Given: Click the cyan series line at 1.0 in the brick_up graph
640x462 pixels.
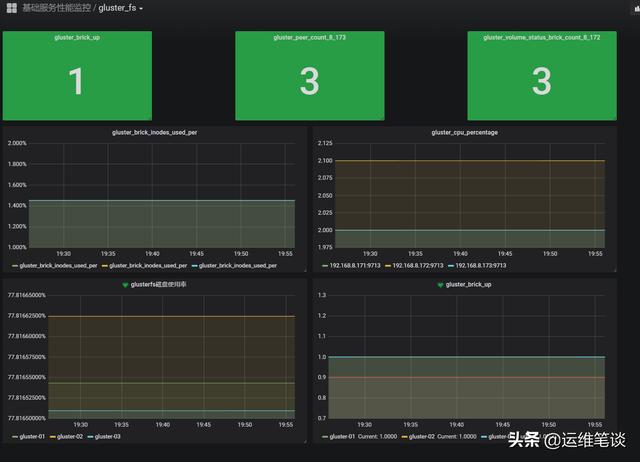Looking at the screenshot, I should pyautogui.click(x=467, y=357).
